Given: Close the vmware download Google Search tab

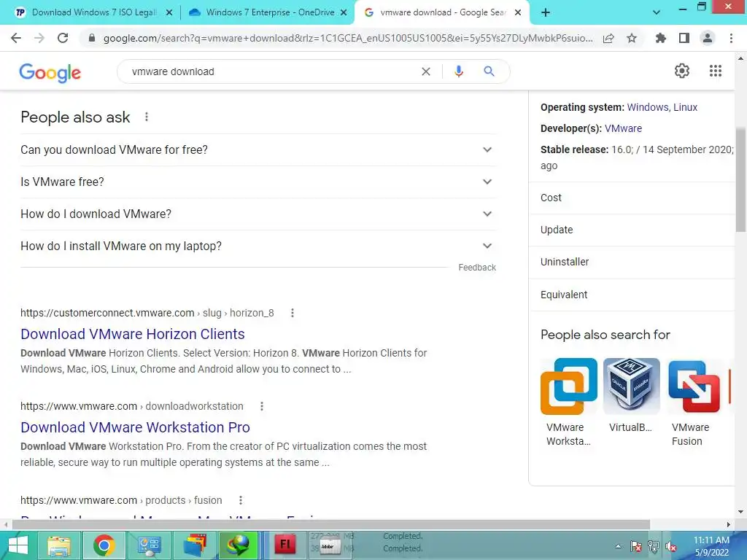Looking at the screenshot, I should (x=519, y=12).
